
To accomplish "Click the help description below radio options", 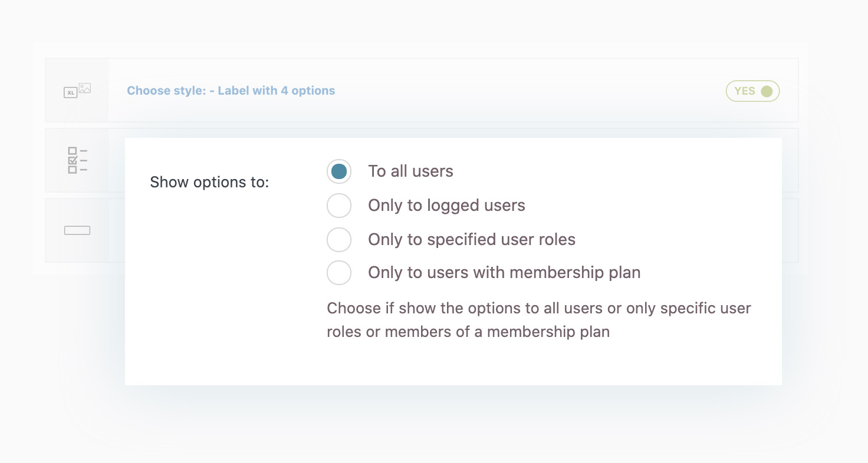I will tap(538, 320).
